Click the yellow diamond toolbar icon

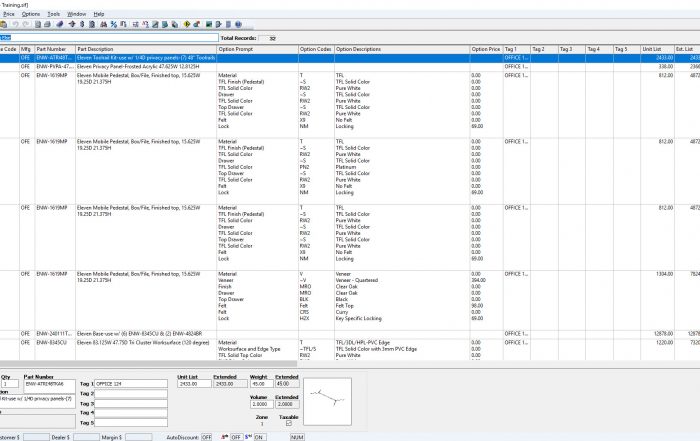point(187,24)
